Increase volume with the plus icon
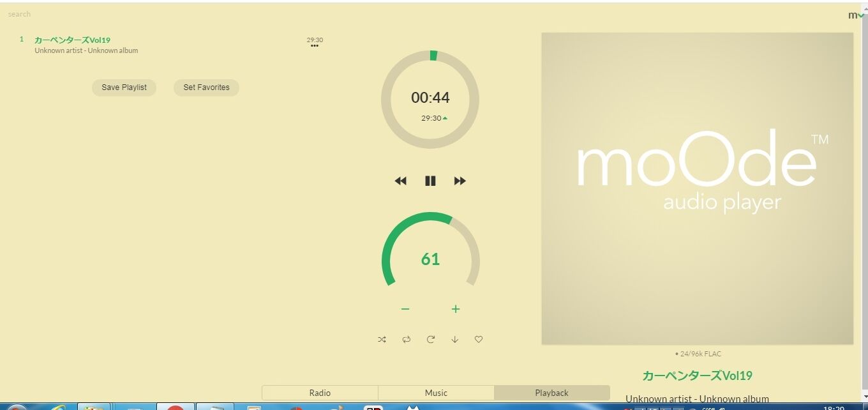This screenshot has width=868, height=410. (x=456, y=309)
